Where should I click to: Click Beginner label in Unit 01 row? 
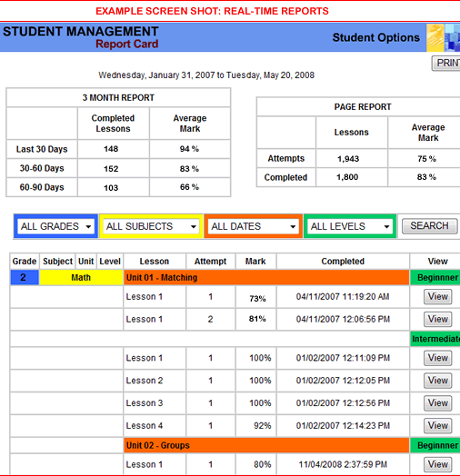tap(435, 277)
